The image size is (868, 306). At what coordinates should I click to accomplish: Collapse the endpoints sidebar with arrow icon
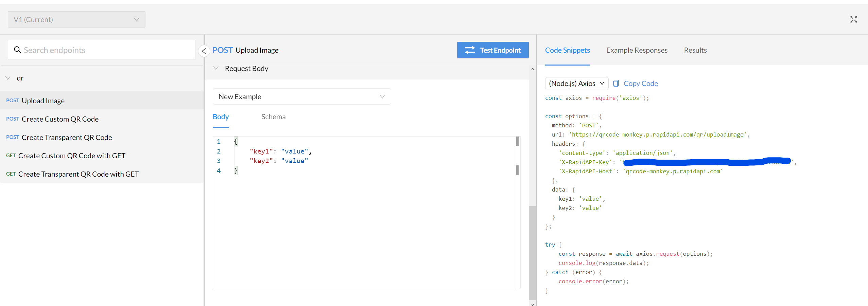(x=204, y=51)
